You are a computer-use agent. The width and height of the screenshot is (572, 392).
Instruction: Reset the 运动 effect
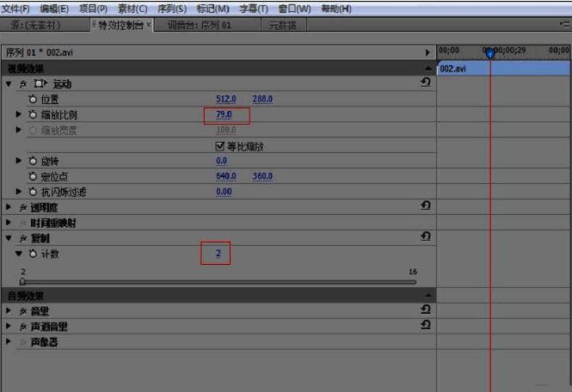426,82
